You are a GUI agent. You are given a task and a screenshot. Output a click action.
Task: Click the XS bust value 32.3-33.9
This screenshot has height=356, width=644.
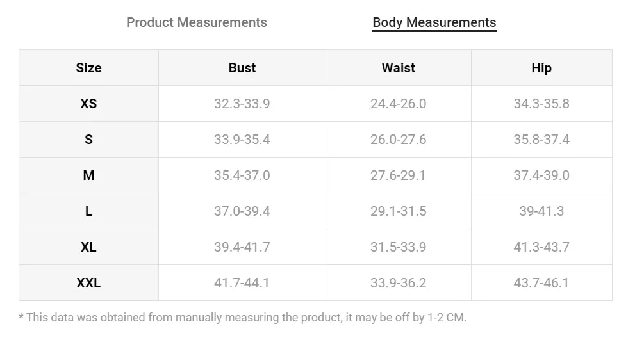click(242, 104)
